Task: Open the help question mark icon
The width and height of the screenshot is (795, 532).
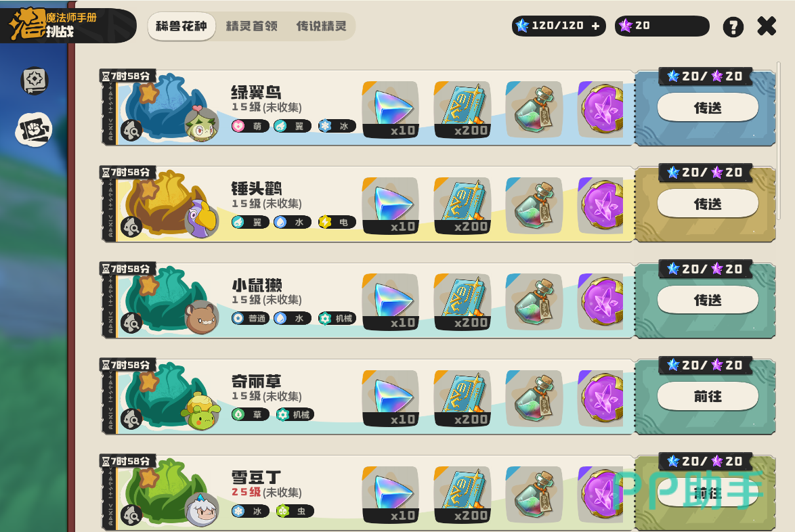Action: coord(733,26)
